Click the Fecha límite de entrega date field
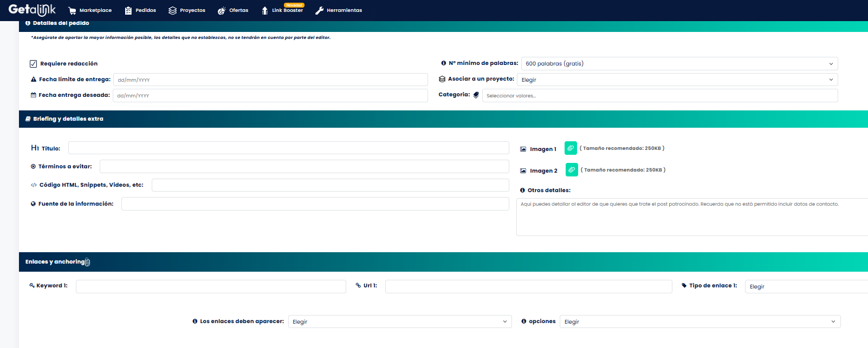Image resolution: width=868 pixels, height=348 pixels. (270, 80)
